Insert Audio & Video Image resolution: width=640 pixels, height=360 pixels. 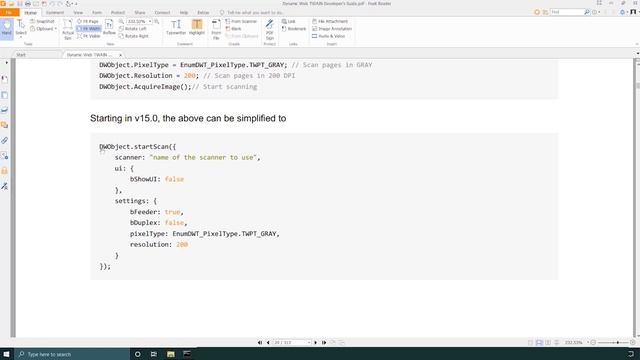(x=329, y=36)
